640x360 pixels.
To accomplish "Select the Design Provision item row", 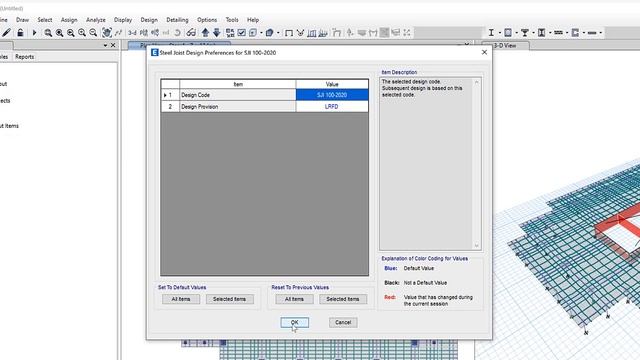I will tap(238, 107).
